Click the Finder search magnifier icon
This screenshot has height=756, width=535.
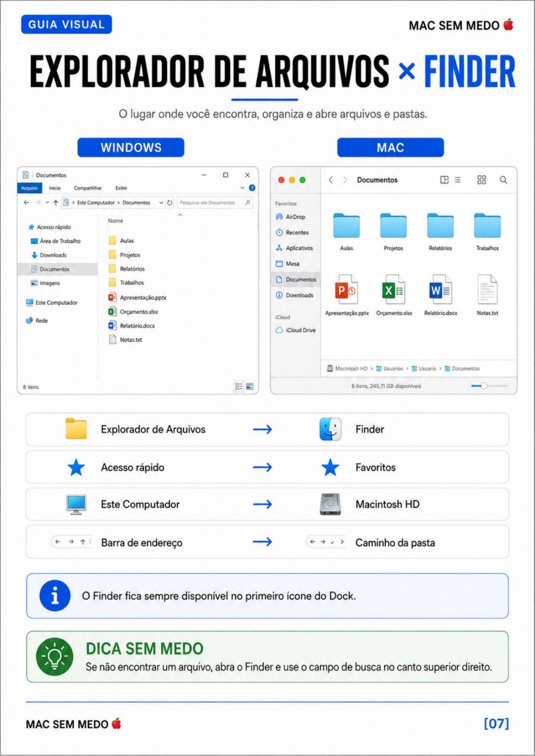pyautogui.click(x=503, y=179)
